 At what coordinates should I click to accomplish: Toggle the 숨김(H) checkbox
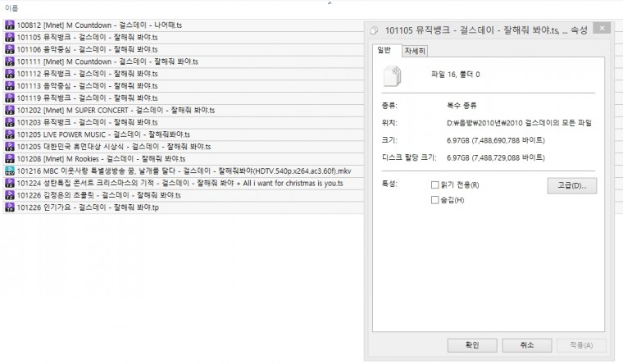[x=434, y=200]
